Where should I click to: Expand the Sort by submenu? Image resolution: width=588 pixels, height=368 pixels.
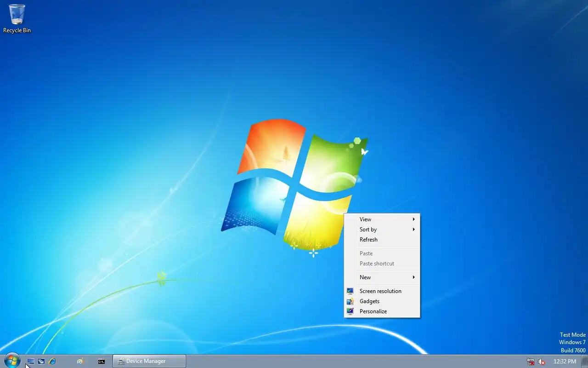(382, 230)
